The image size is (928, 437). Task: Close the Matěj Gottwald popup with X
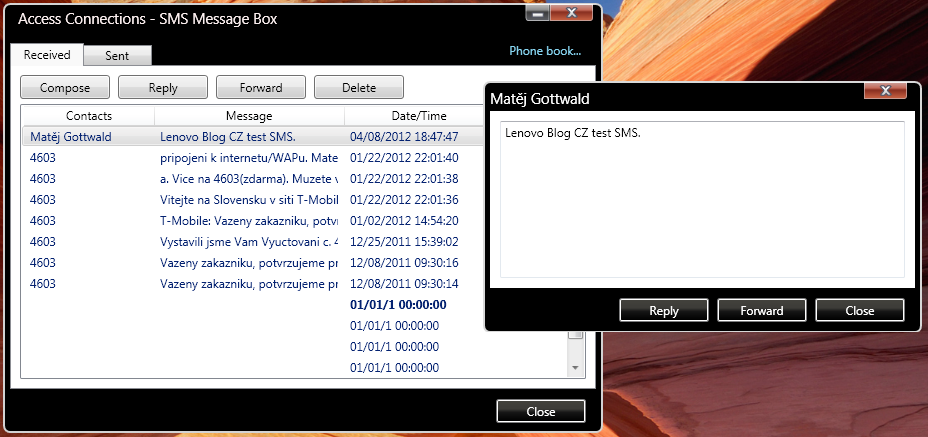(886, 92)
